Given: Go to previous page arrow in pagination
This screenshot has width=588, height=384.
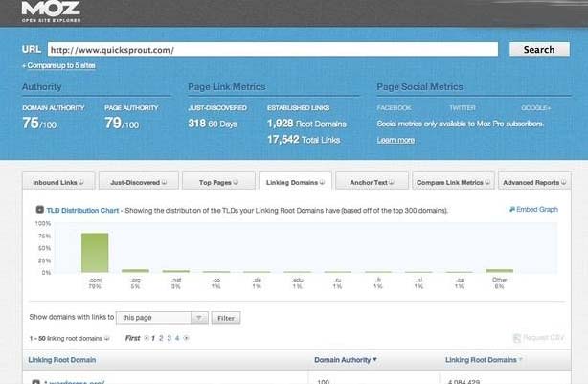Looking at the screenshot, I should click(x=146, y=338).
